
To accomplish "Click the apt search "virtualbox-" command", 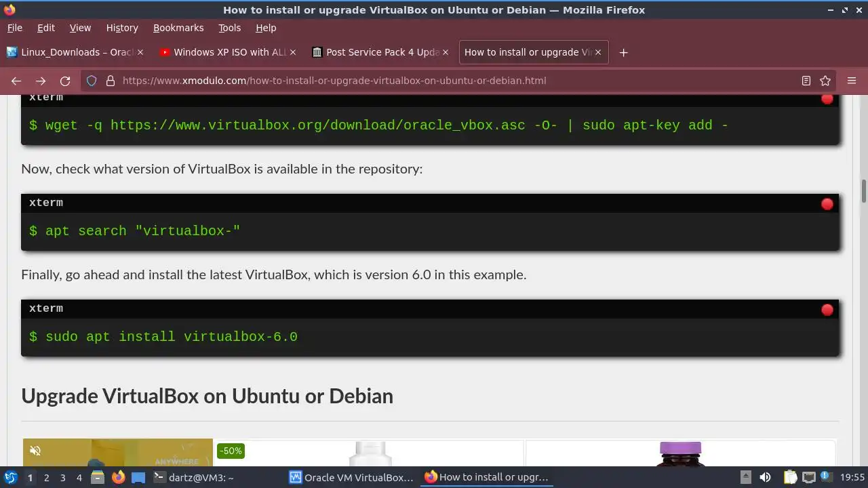I will pos(135,231).
